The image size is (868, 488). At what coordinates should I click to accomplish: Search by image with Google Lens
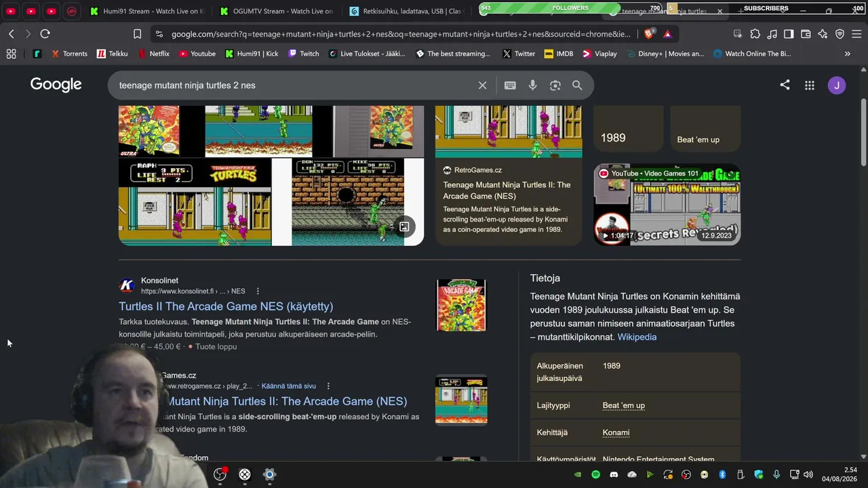click(x=555, y=85)
